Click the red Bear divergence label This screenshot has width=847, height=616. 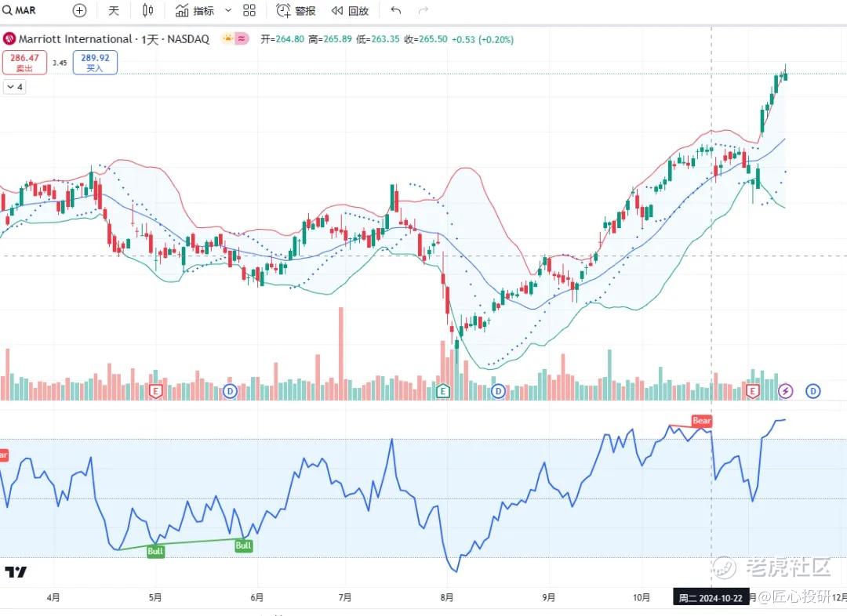[x=702, y=421]
